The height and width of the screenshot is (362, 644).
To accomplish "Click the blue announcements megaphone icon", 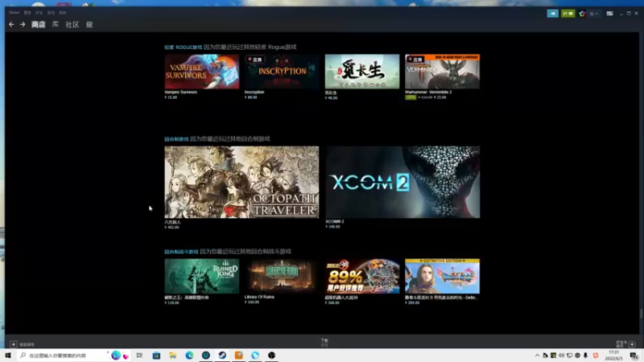I will pos(552,14).
